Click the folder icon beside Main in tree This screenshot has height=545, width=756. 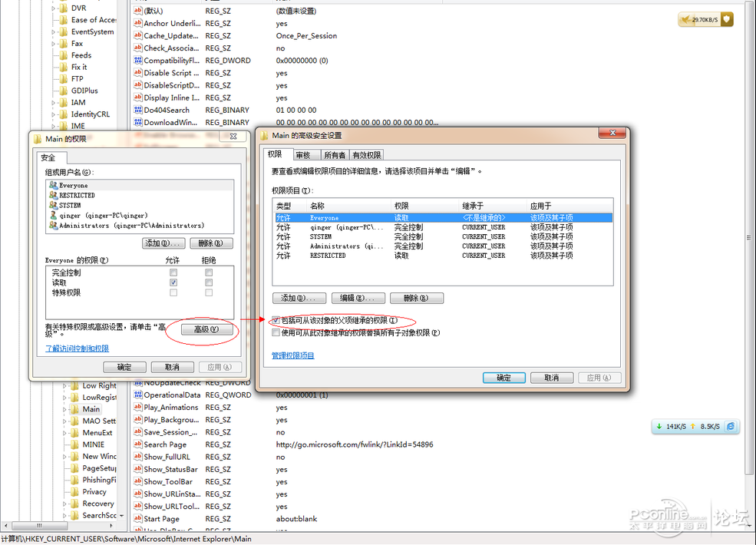(x=75, y=409)
